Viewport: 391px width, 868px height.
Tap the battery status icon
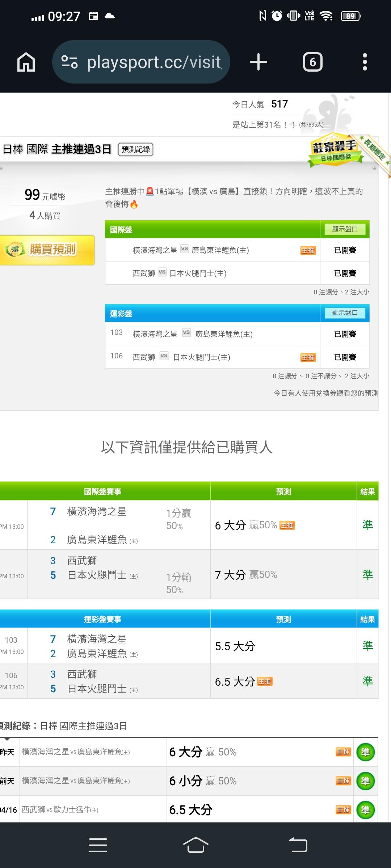[351, 16]
